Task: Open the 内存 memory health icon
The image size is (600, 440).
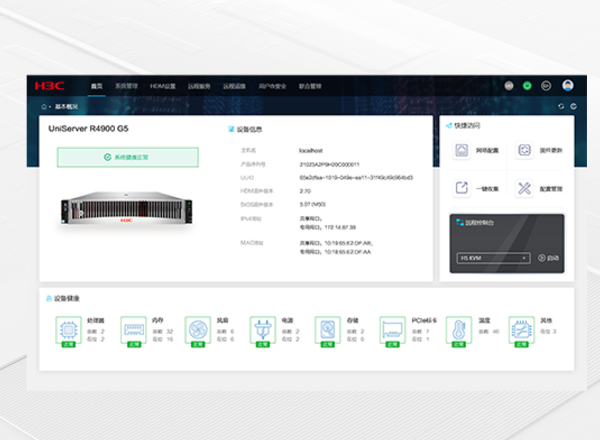Action: tap(134, 331)
